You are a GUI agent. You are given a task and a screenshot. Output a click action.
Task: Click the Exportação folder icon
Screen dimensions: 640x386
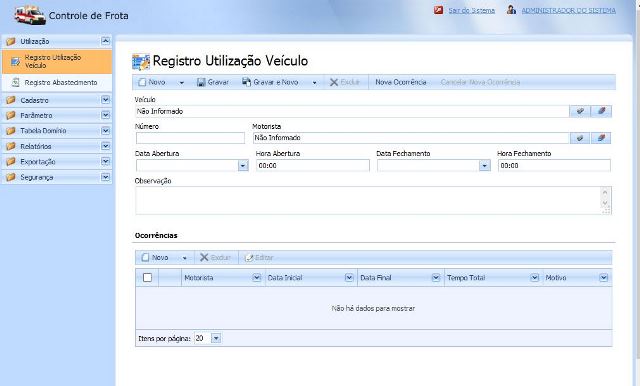[11, 162]
